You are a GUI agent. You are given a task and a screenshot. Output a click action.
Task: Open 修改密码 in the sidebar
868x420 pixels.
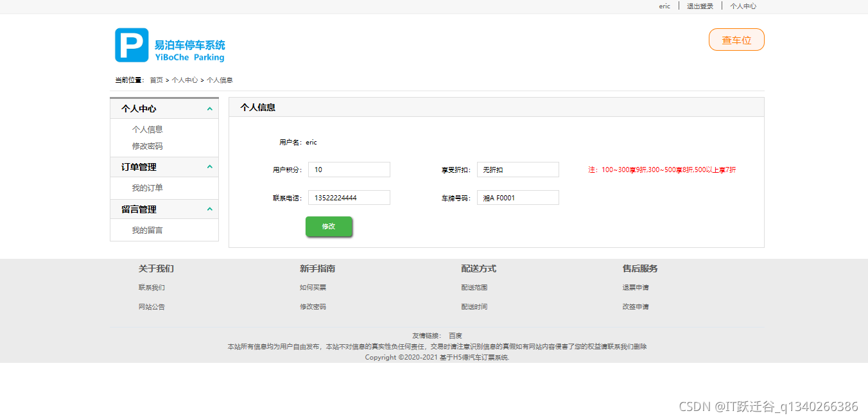coord(147,146)
